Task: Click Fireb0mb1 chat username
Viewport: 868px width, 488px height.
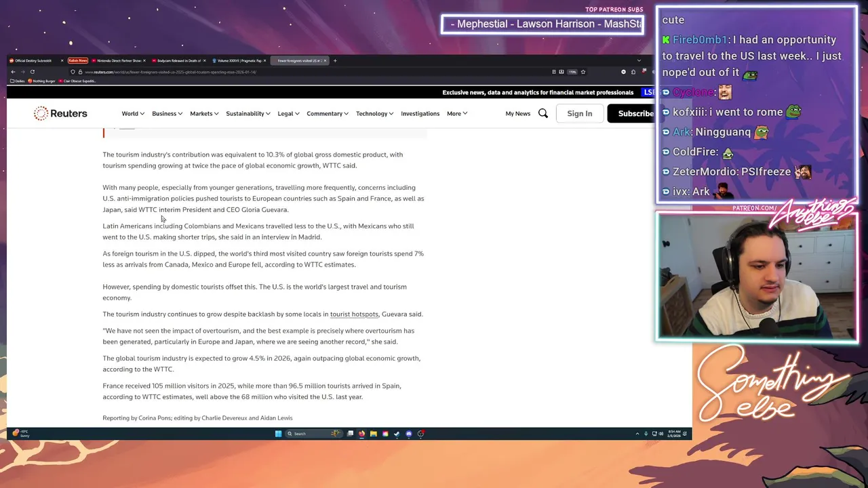Action: pyautogui.click(x=699, y=40)
